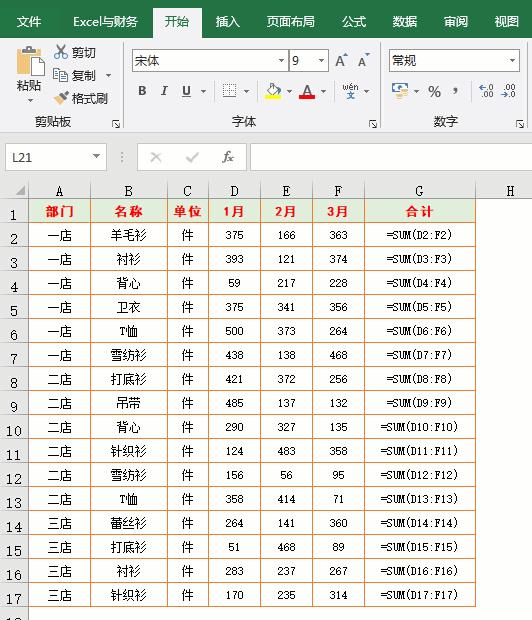Open the fill color dropdown arrow
This screenshot has height=620, width=532.
290,91
